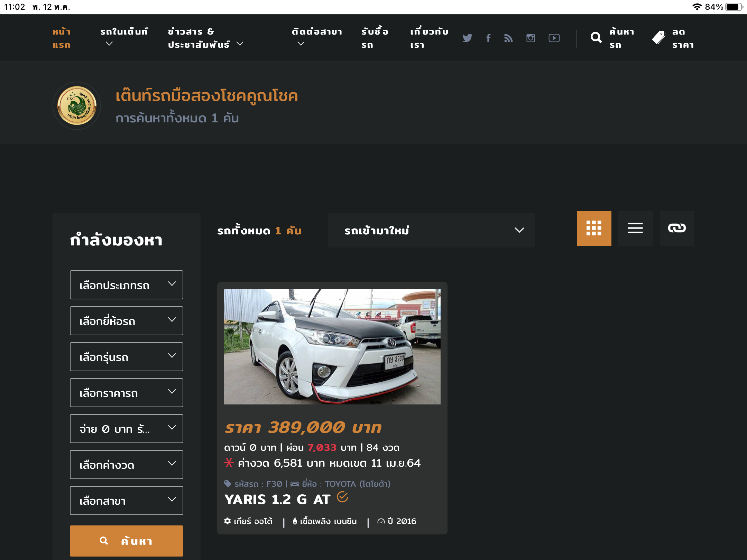Click the RSS feed icon
Viewport: 747px width, 560px height.
point(508,38)
